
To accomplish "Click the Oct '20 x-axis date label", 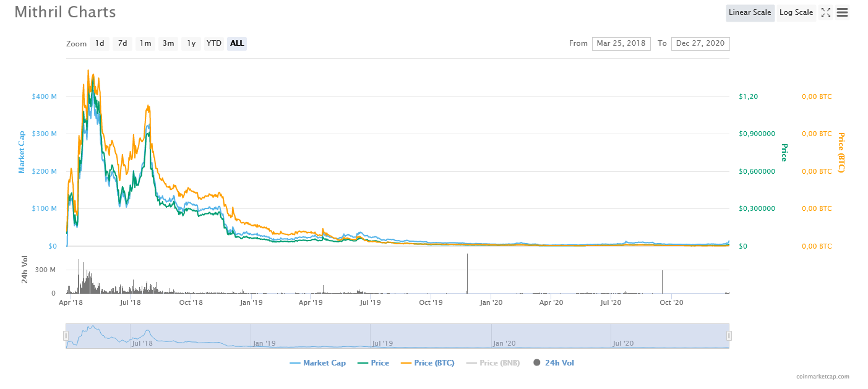I will [671, 302].
